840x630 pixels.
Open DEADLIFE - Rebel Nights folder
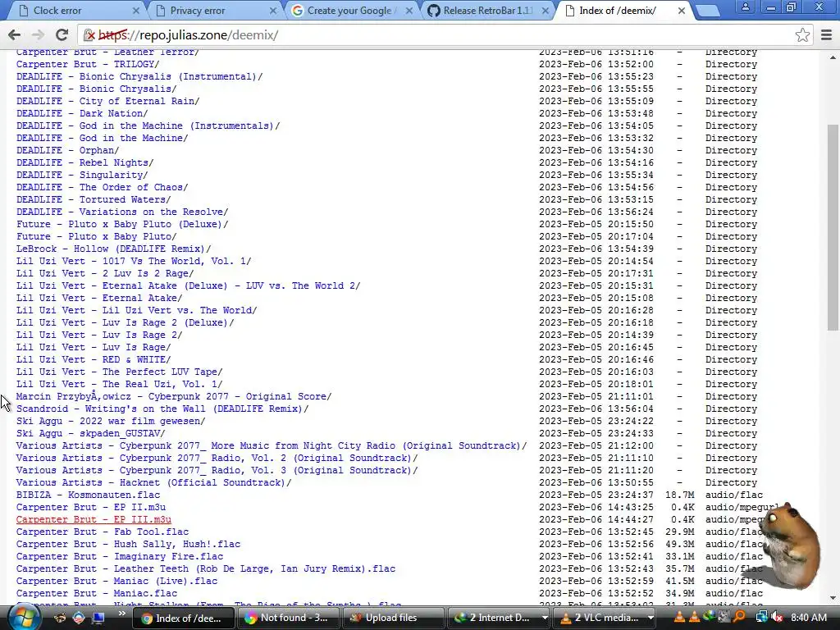coord(84,163)
